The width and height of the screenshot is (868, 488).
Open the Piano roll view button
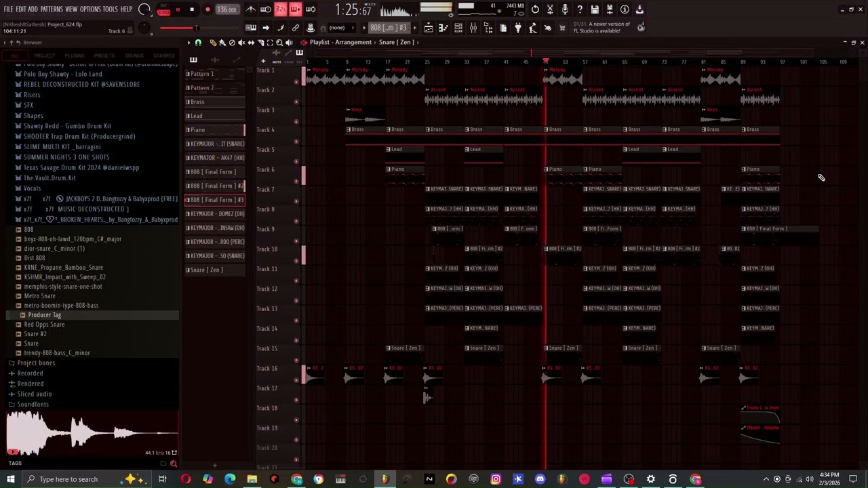click(x=443, y=28)
